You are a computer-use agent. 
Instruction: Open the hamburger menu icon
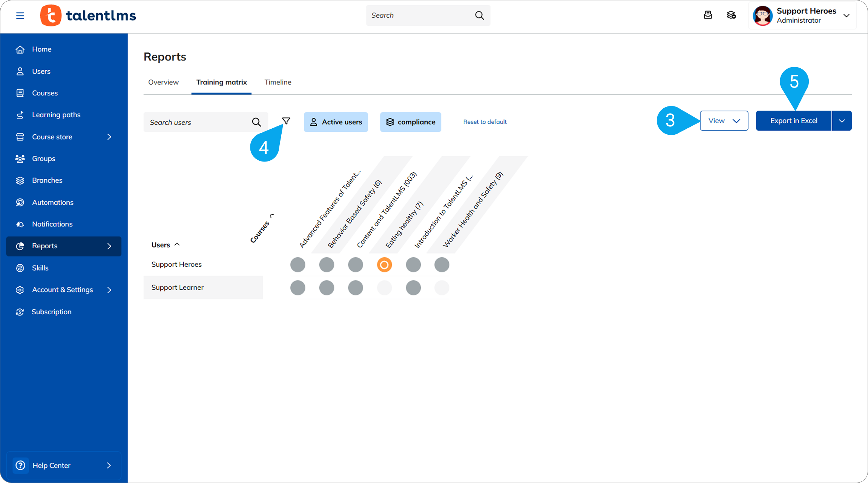tap(20, 15)
